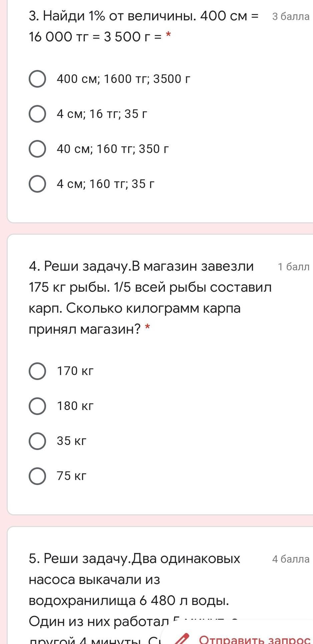Screen dimensions: 313x644
Task: Click the red asterisk after '3 500 г ='
Action: point(168,35)
